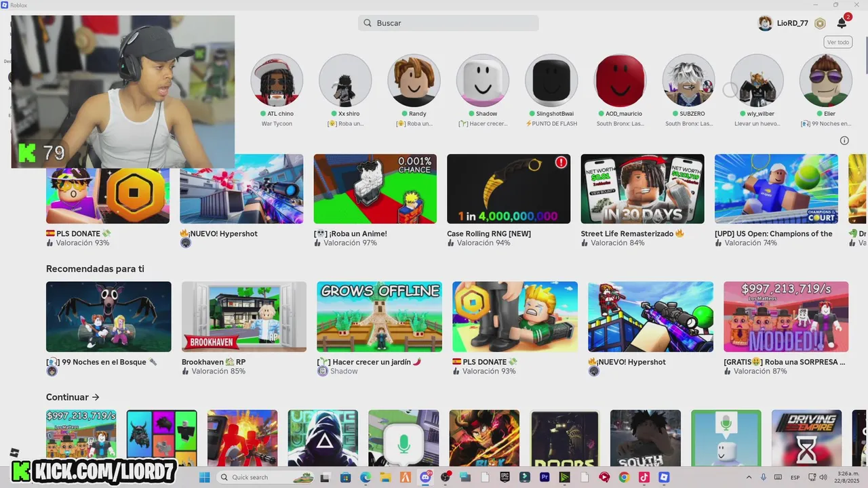
Task: Open the Recomendadas para ti heading
Action: point(95,269)
